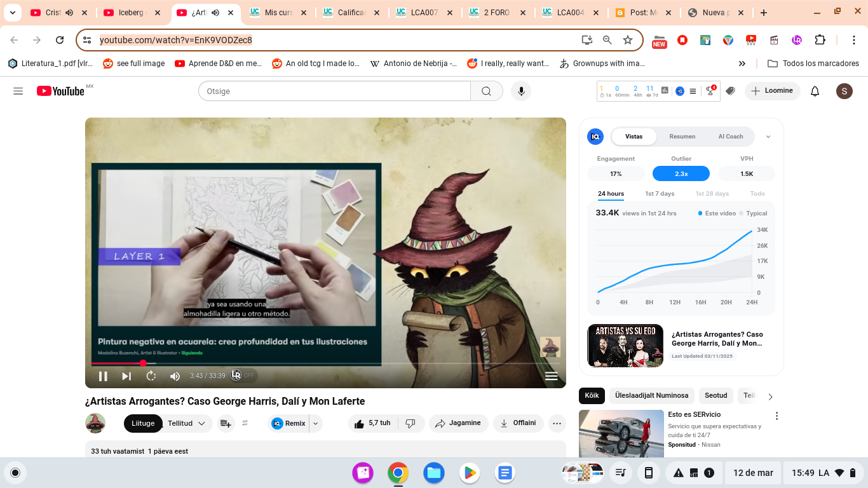Start a voice search with the microphone
This screenshot has width=868, height=488.
pyautogui.click(x=521, y=91)
